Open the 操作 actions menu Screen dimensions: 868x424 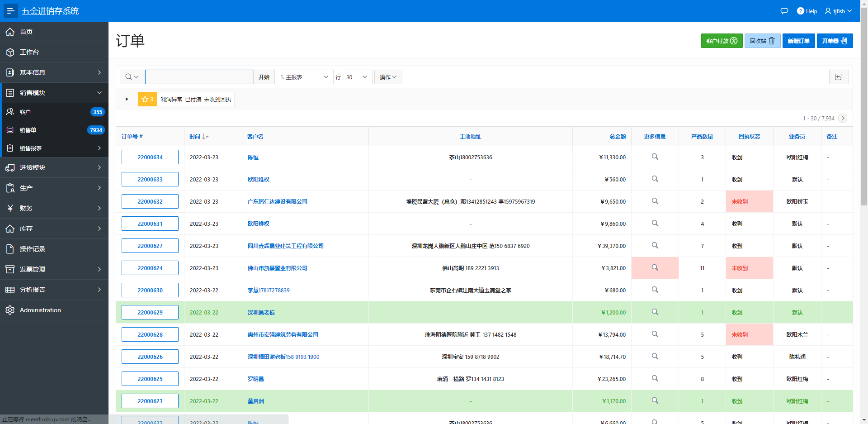coord(388,77)
